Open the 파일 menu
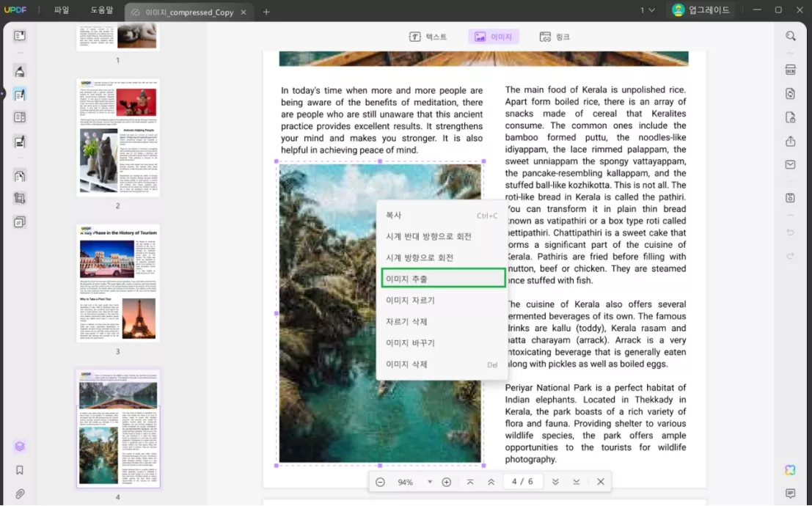This screenshot has width=812, height=506. pyautogui.click(x=62, y=10)
